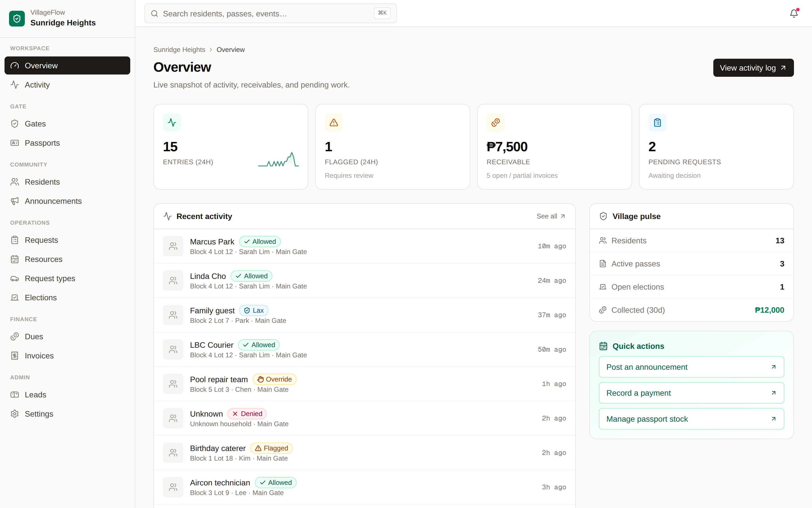Select the LBC Courier entry name

point(211,345)
